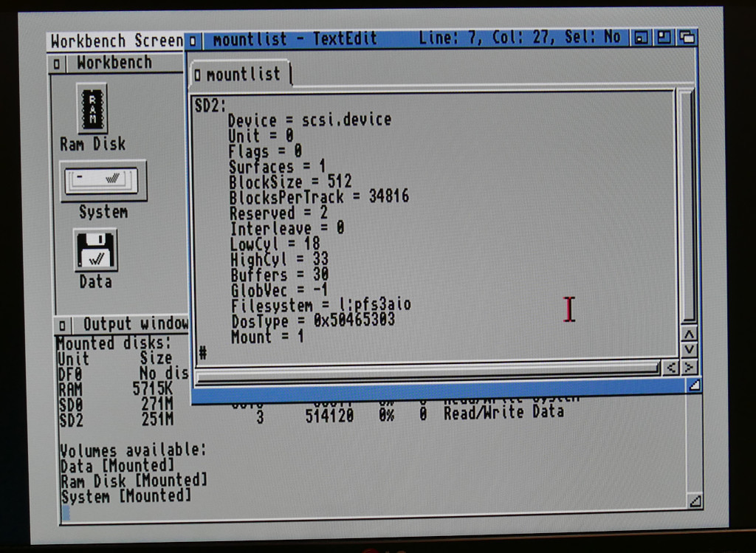This screenshot has width=756, height=553.
Task: Open the System drawer icon
Action: [102, 179]
